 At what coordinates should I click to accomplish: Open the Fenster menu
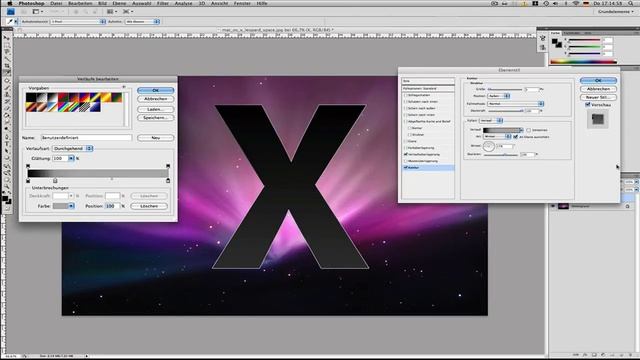(x=242, y=3)
